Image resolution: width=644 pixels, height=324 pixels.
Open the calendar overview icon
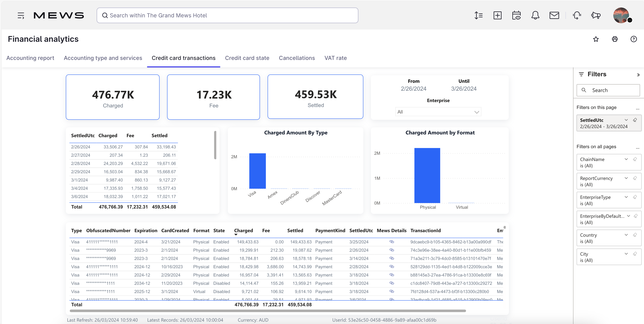point(517,16)
